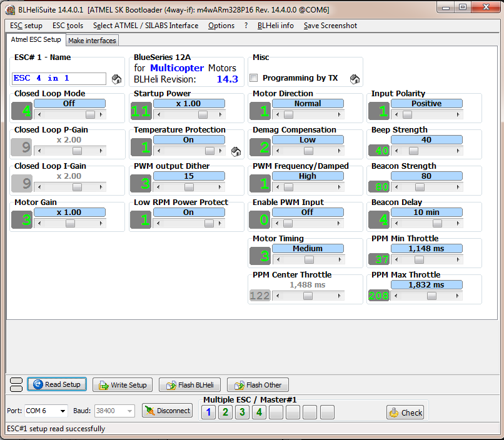Click the icon beside ESC name field
Viewport: 504px width, 440px height.
(x=116, y=79)
